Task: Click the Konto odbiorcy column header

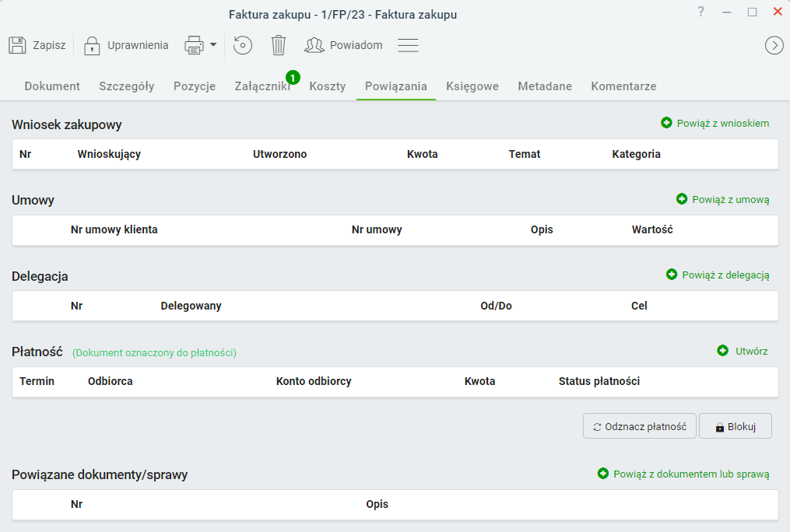Action: coord(314,381)
